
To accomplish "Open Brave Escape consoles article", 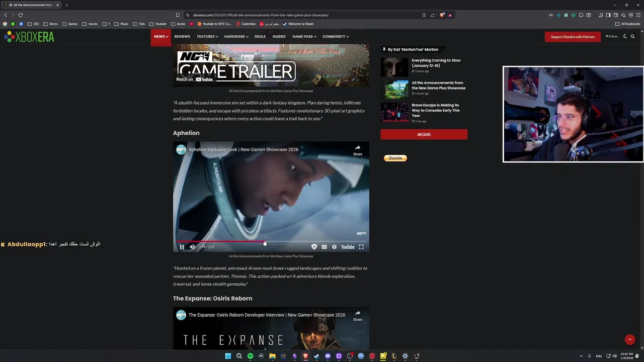I will 436,110.
